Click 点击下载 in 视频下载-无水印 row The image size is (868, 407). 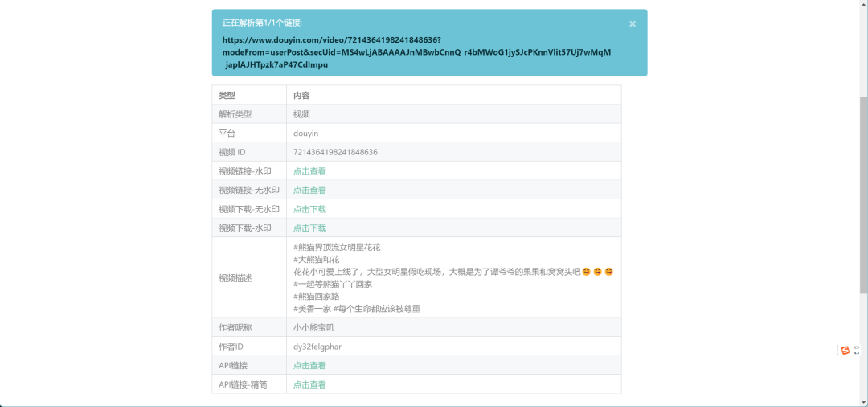click(x=309, y=209)
